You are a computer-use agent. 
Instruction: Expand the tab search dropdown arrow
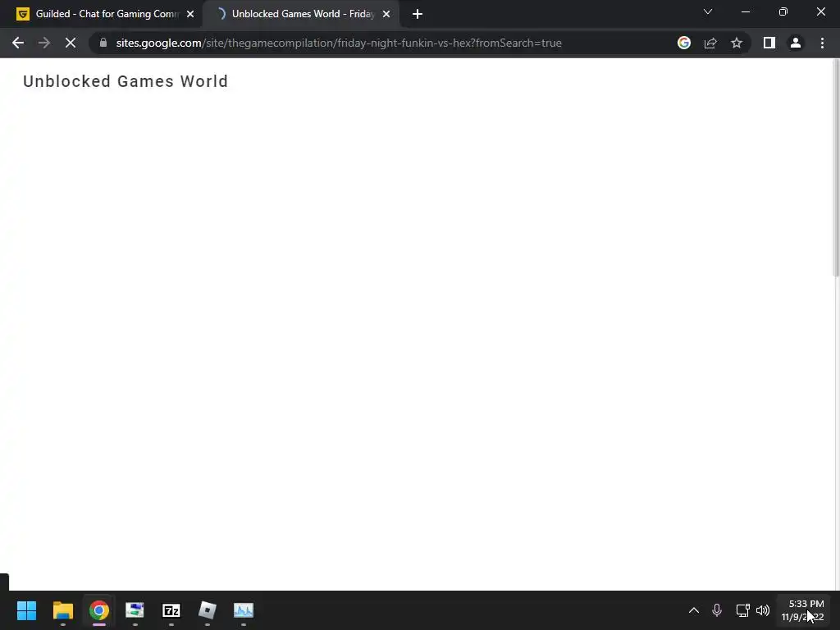coord(708,11)
